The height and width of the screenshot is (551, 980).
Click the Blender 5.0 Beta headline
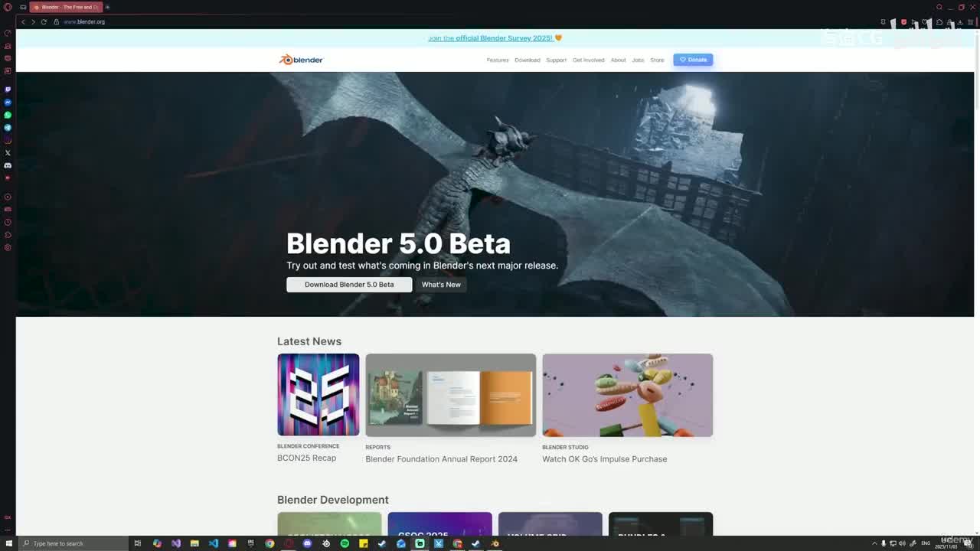click(398, 243)
